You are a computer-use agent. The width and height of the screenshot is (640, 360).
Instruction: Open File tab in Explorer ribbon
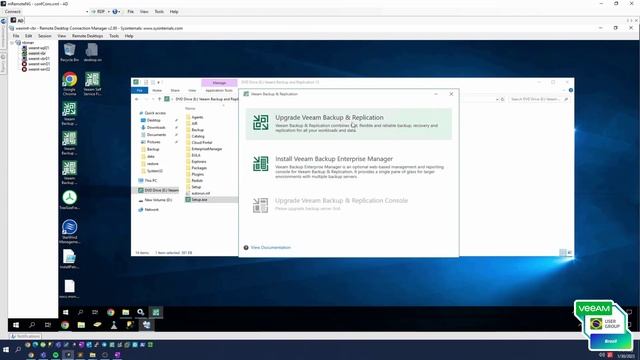coord(140,90)
